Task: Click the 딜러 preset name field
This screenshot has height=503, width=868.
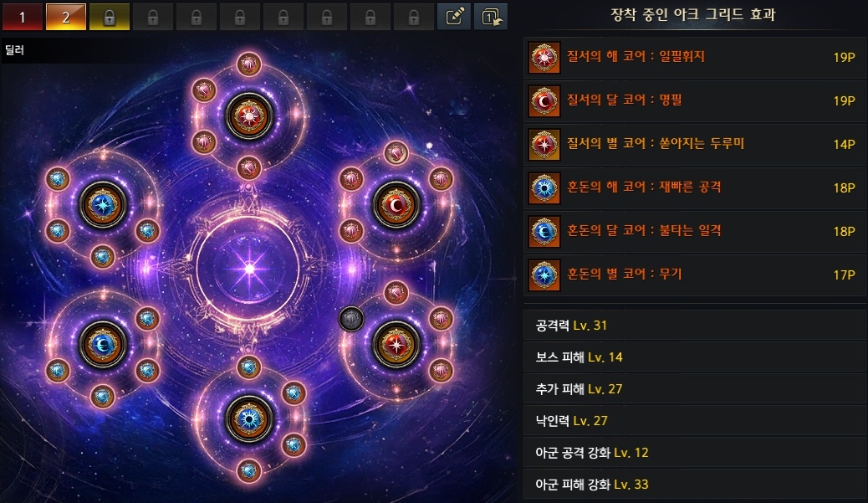Action: (258, 50)
